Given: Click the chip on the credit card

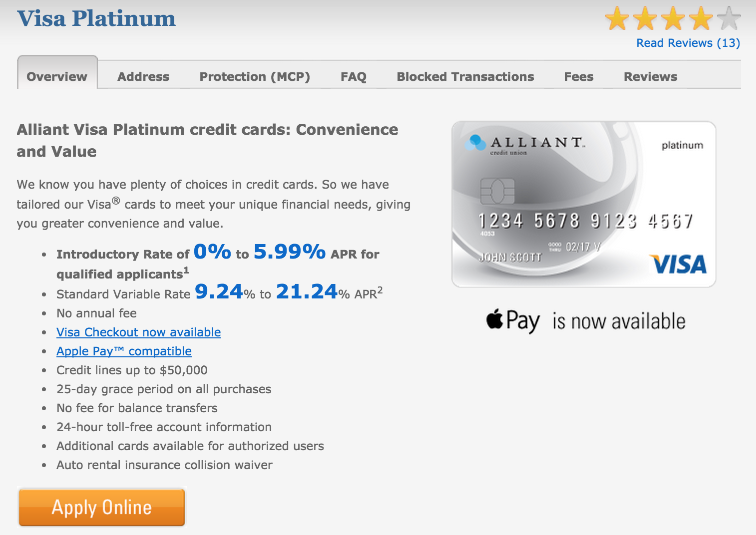Looking at the screenshot, I should (x=497, y=191).
